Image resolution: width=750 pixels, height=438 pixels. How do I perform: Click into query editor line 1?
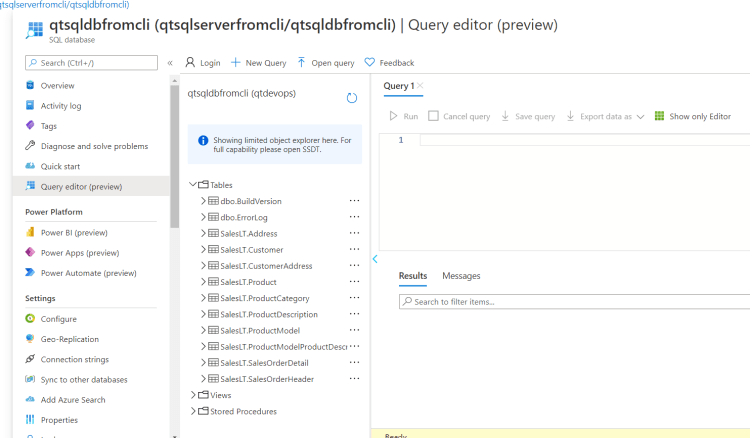point(585,140)
